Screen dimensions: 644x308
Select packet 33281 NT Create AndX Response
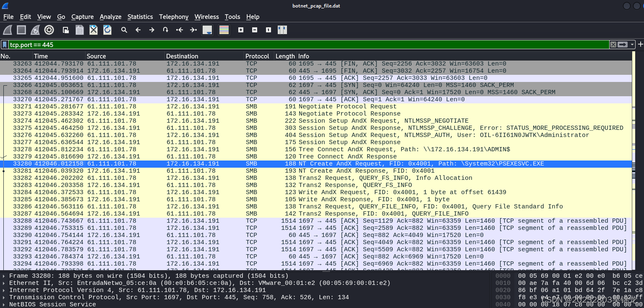coord(316,171)
